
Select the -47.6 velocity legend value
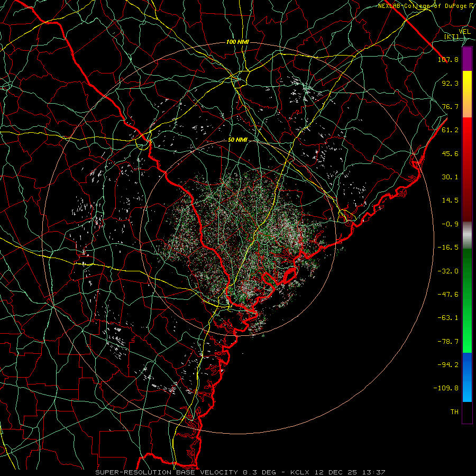pyautogui.click(x=448, y=295)
